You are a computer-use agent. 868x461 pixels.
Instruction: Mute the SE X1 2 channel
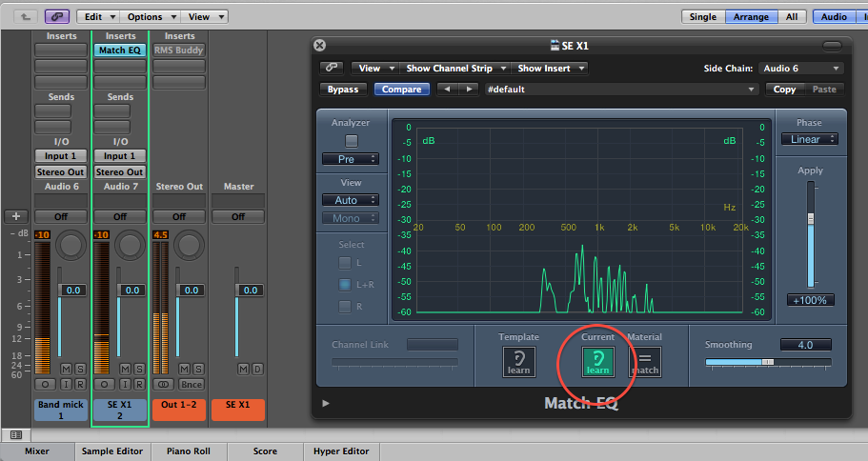(125, 369)
